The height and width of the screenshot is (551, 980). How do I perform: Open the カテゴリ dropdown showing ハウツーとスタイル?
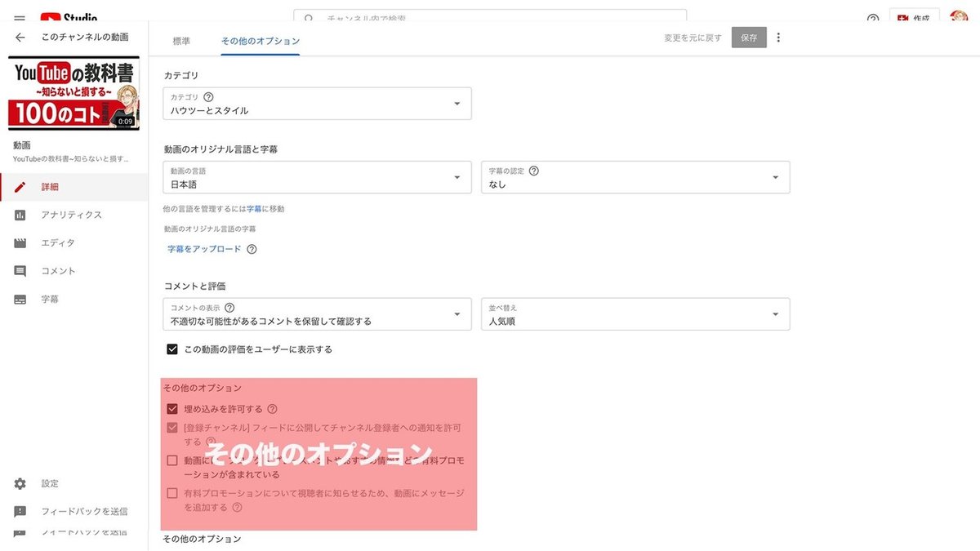click(317, 104)
